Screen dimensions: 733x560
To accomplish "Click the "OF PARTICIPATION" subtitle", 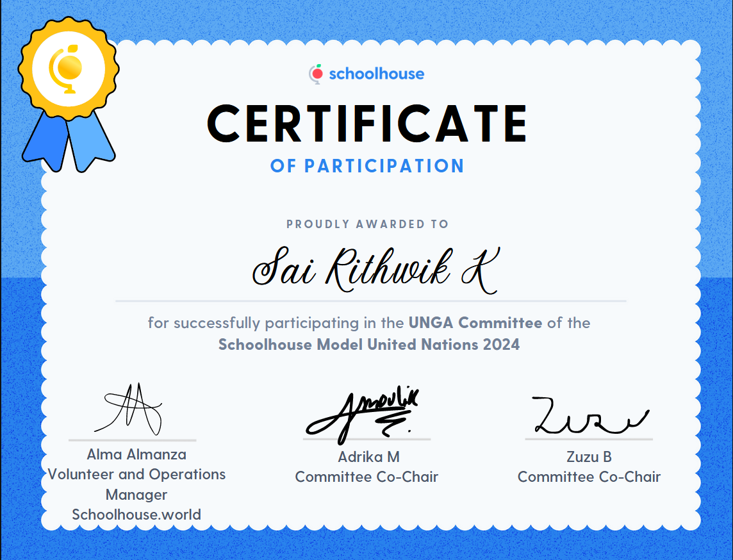I will click(x=367, y=166).
